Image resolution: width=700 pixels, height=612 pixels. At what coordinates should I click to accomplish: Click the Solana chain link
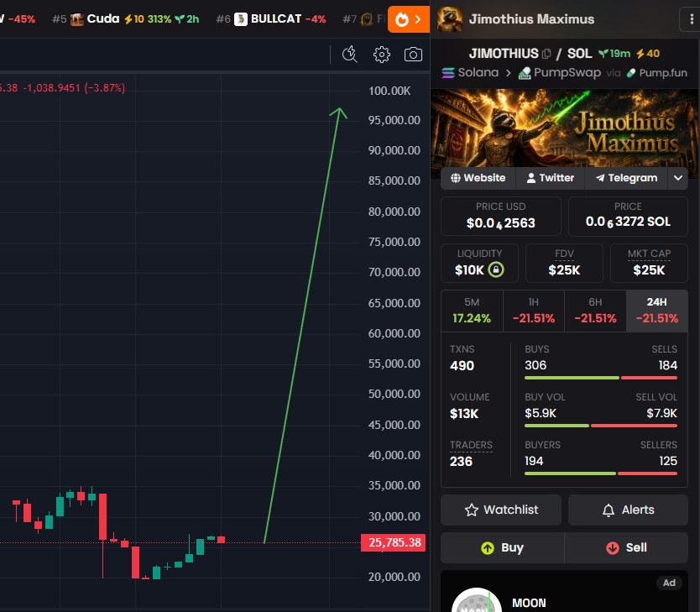point(470,73)
